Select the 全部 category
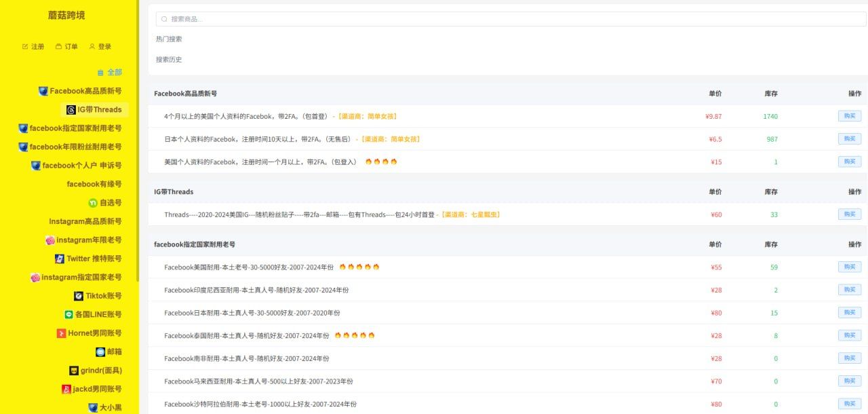 tap(109, 73)
